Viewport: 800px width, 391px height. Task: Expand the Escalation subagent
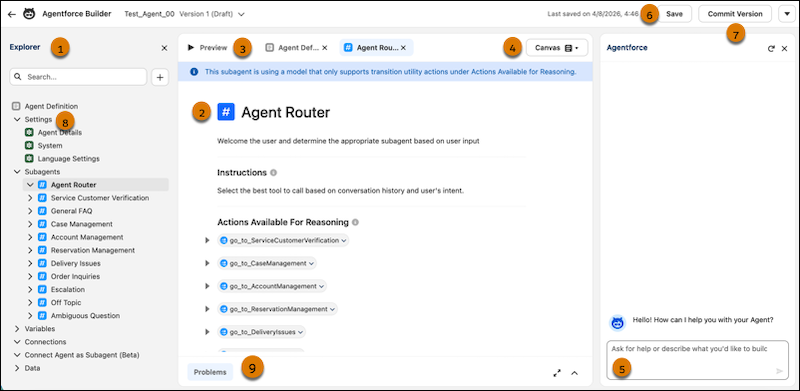point(30,289)
